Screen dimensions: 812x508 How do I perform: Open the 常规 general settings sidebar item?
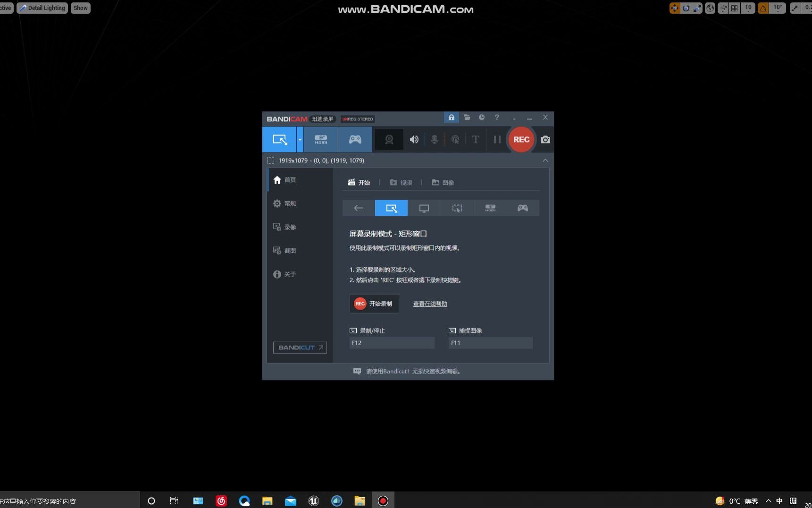pyautogui.click(x=300, y=203)
